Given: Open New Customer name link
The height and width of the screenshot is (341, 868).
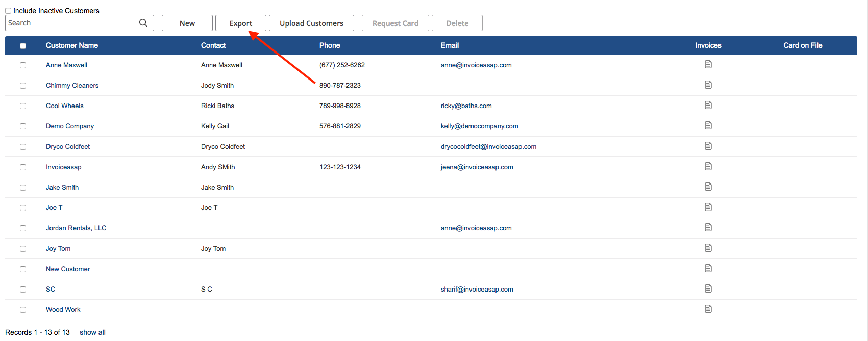Looking at the screenshot, I should pos(68,269).
